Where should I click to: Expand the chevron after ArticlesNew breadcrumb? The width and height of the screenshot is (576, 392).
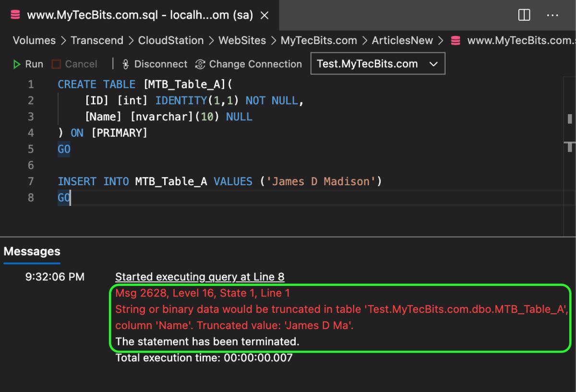tap(440, 40)
